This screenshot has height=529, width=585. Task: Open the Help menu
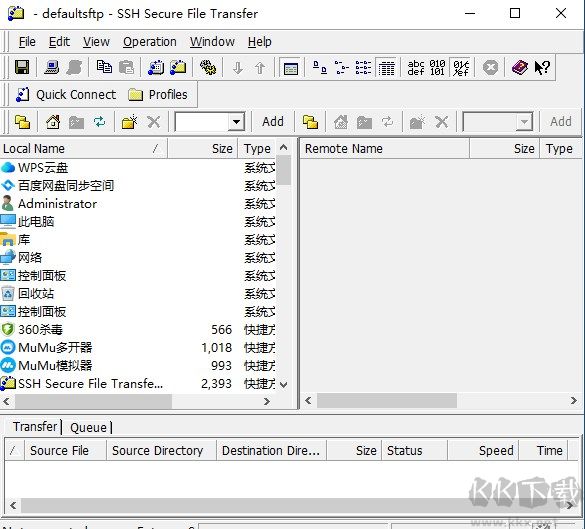[x=260, y=41]
